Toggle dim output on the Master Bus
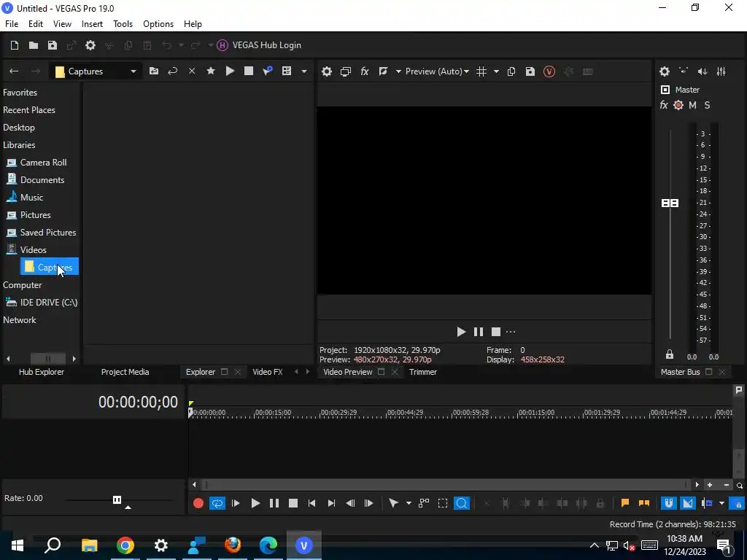 coord(703,71)
